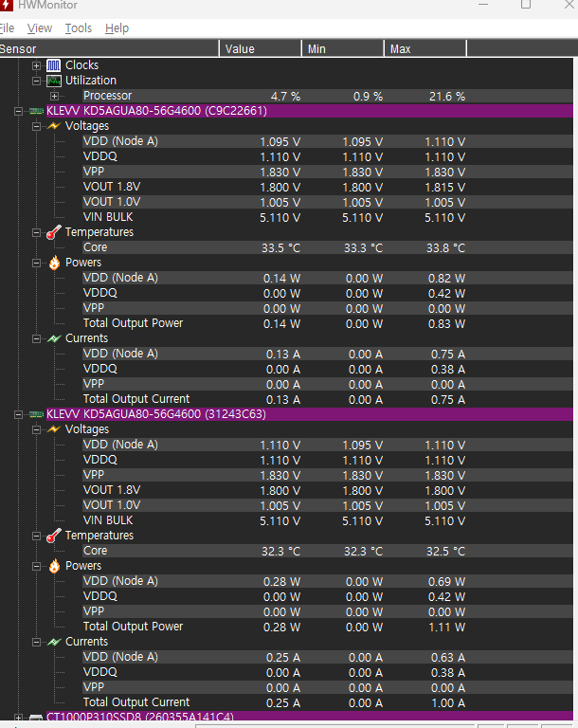Viewport: 578px width, 728px height.
Task: Select the CT1000P310SSD8 (260355A141C4) row
Action: [310, 718]
